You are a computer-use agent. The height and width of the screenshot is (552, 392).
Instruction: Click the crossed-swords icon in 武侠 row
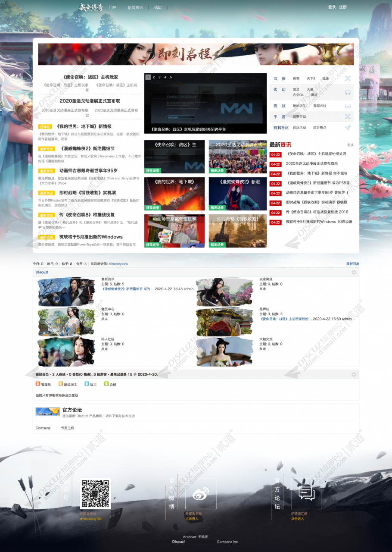tap(348, 78)
